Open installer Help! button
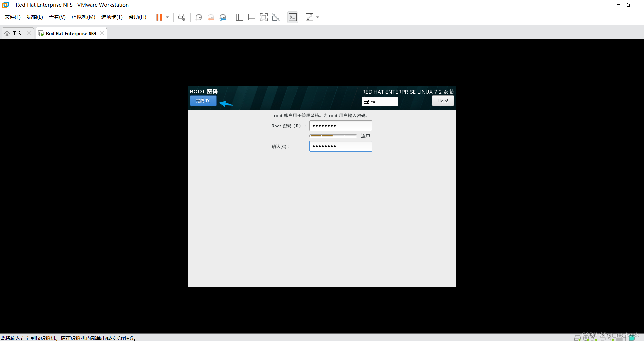The height and width of the screenshot is (341, 644). 443,101
